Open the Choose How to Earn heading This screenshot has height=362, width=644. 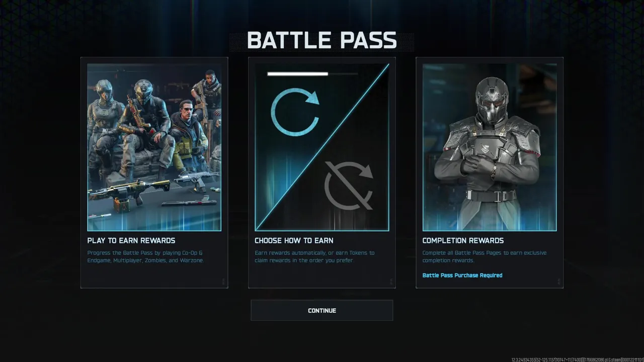(x=294, y=240)
